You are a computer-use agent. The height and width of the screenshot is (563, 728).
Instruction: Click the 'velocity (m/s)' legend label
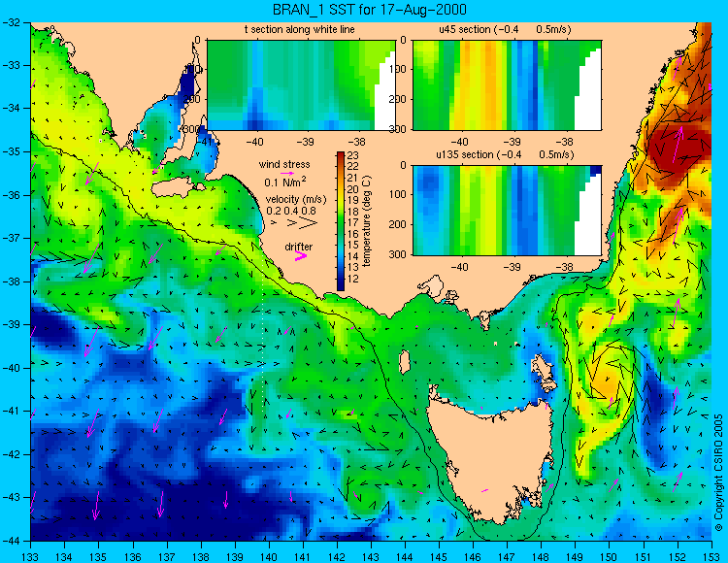tap(296, 200)
